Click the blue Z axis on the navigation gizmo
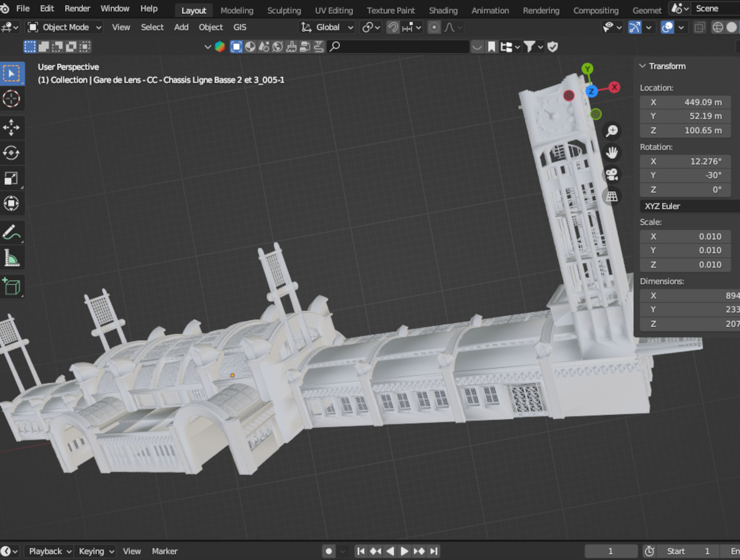 click(x=591, y=91)
